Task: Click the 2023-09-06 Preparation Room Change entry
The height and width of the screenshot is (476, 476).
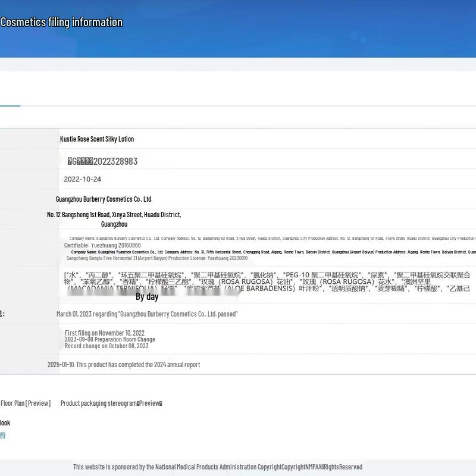Action: (x=109, y=339)
